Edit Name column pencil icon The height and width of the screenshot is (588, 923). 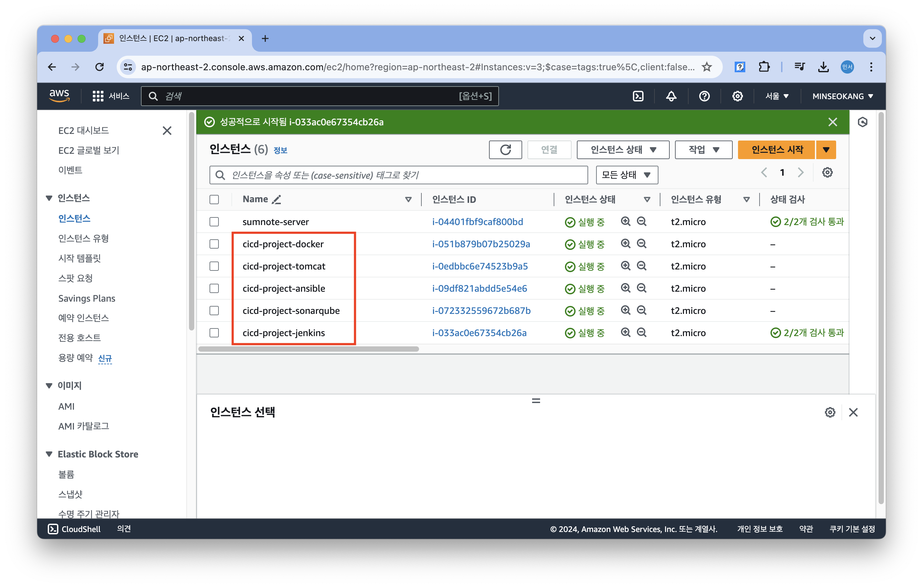pyautogui.click(x=277, y=199)
